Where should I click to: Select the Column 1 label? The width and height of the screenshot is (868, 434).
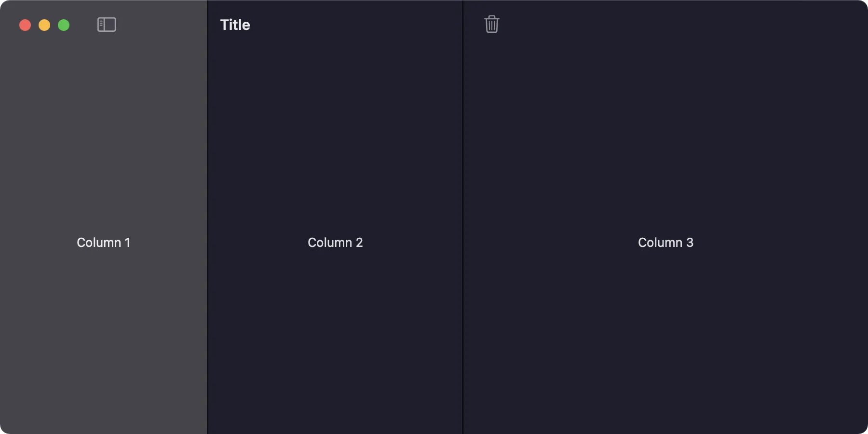tap(103, 243)
